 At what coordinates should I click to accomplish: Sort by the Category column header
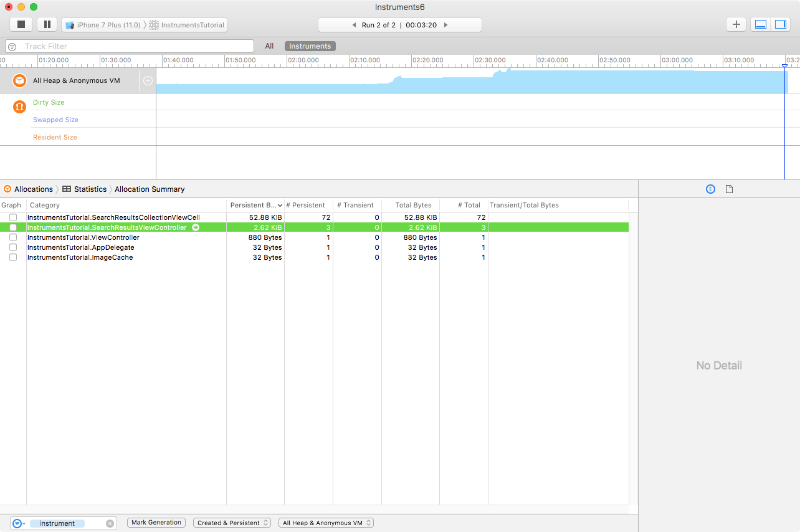click(126, 205)
